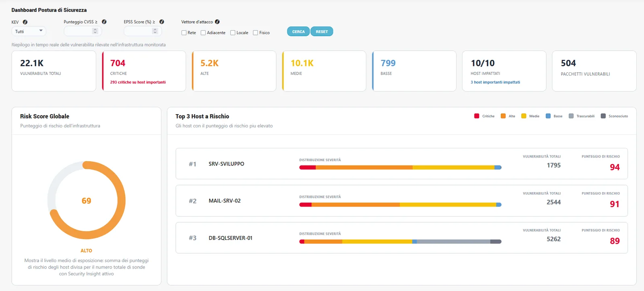Select the 504 Pacchetti Vulnerabili card

click(x=594, y=71)
